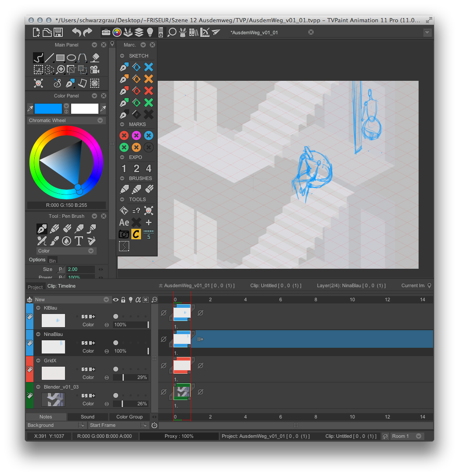Click the Ae button in TOOLS
459x476 pixels.
124,223
